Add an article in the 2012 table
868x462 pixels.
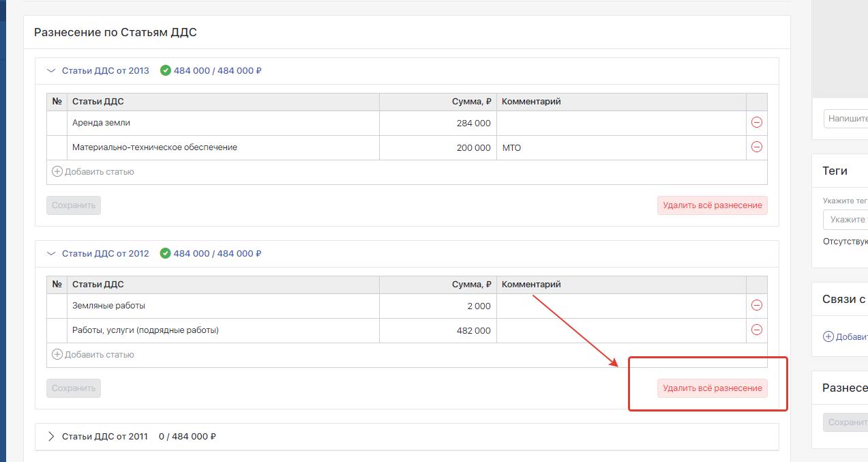(93, 355)
